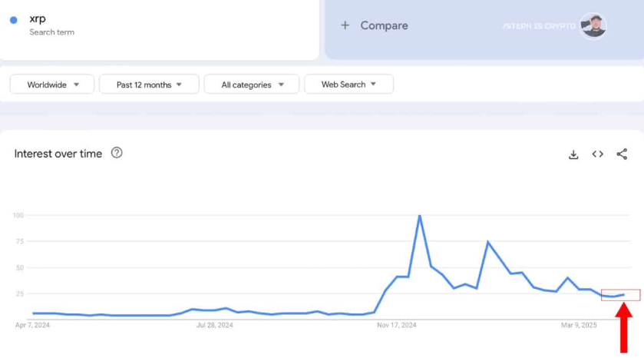
Task: Click the profile avatar picture
Action: click(593, 25)
